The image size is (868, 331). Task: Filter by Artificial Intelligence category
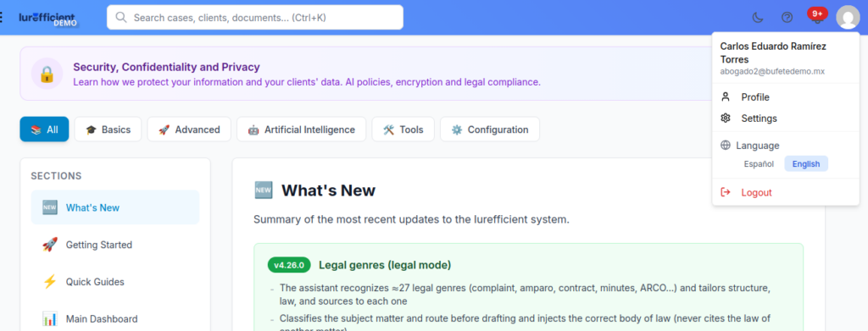point(301,130)
